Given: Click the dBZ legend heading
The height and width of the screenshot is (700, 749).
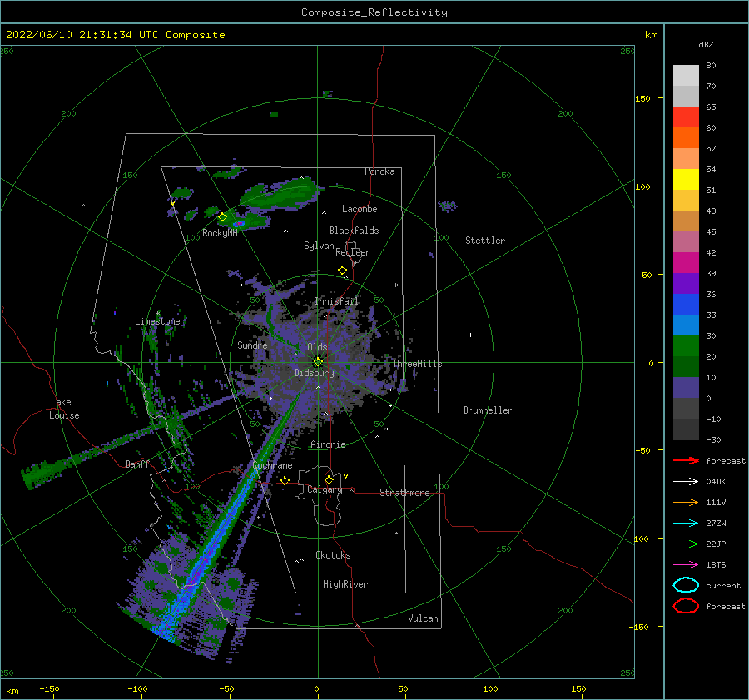Looking at the screenshot, I should [x=706, y=44].
